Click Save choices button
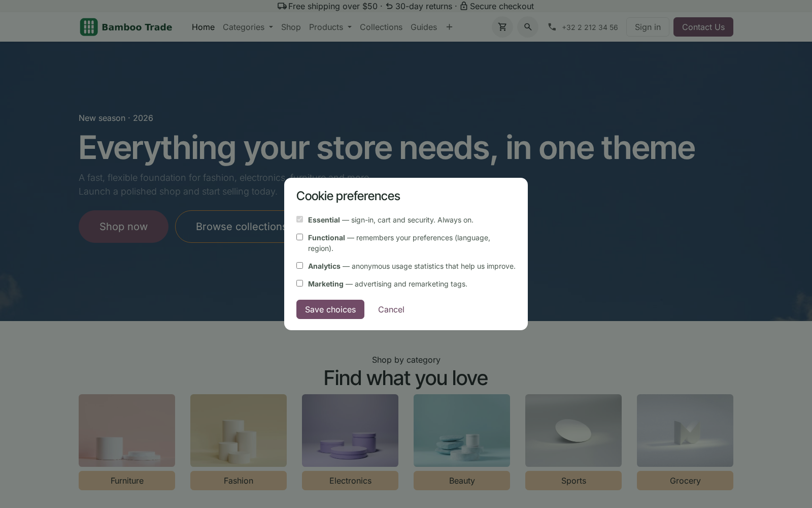 [x=330, y=309]
